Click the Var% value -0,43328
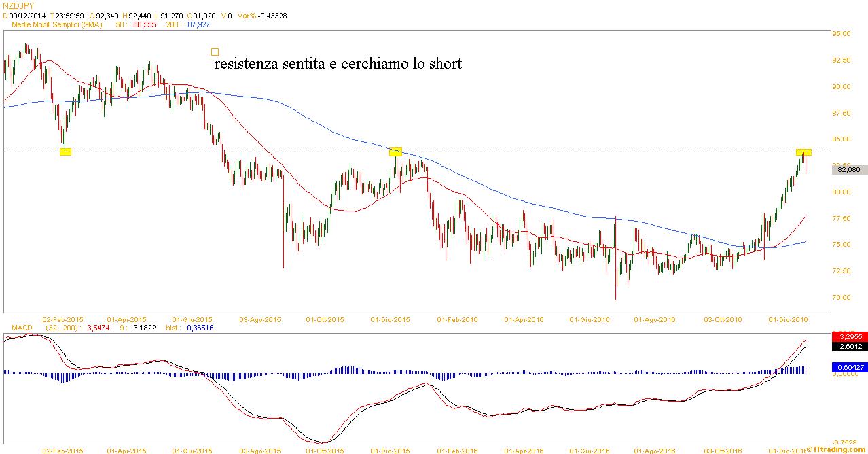 coord(272,15)
